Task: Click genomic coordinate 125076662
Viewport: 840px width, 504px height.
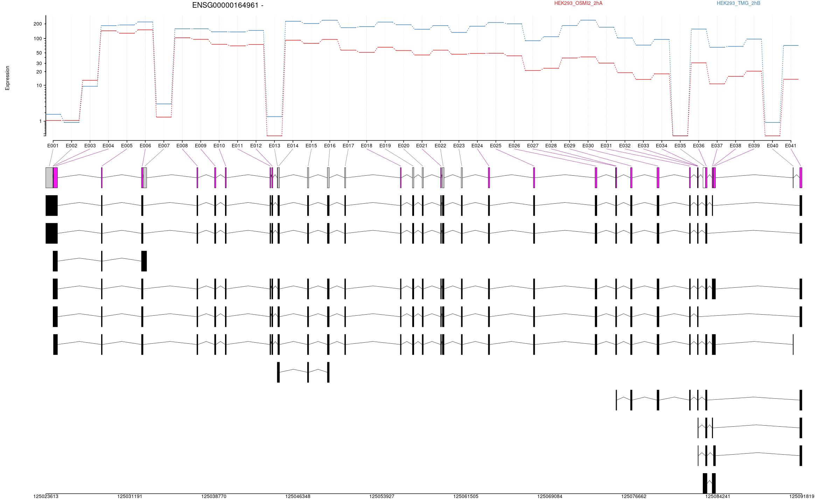Action: tap(634, 497)
